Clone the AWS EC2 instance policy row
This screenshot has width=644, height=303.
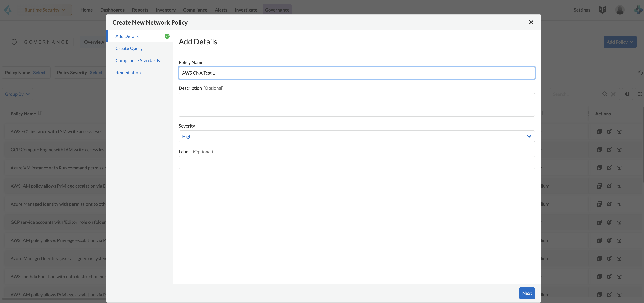[599, 131]
